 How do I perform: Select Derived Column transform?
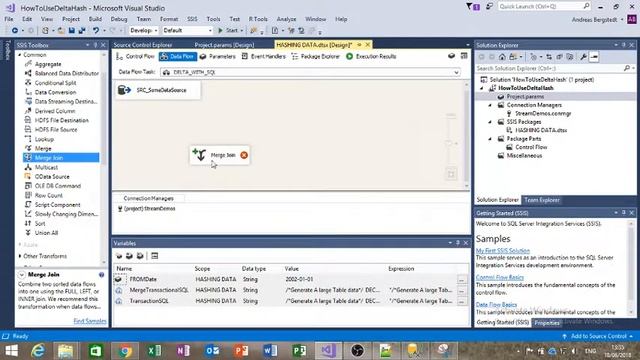pyautogui.click(x=55, y=111)
